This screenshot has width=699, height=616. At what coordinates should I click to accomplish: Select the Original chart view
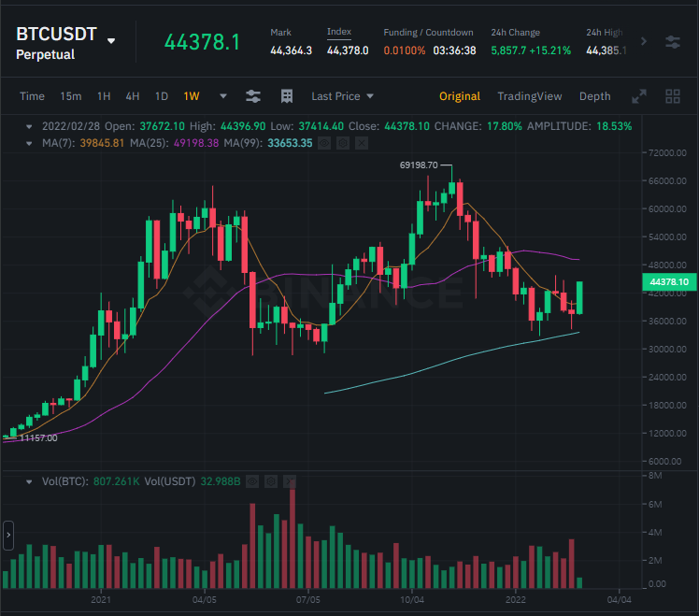[460, 96]
